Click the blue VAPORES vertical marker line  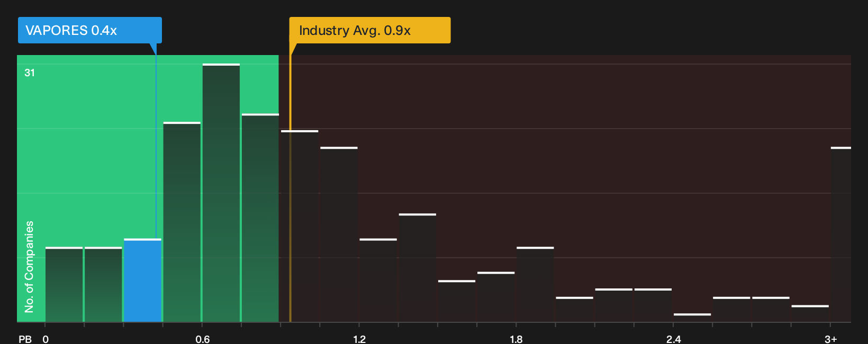pos(156,147)
